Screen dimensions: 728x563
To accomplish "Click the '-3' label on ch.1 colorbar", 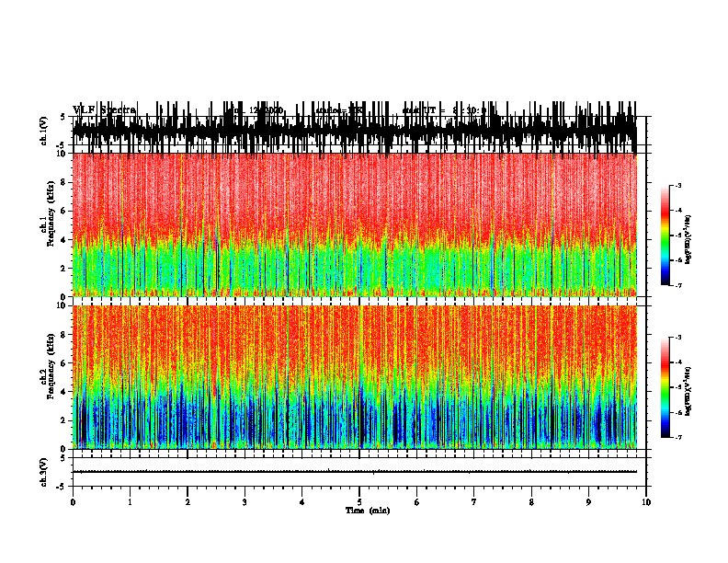I will (678, 185).
